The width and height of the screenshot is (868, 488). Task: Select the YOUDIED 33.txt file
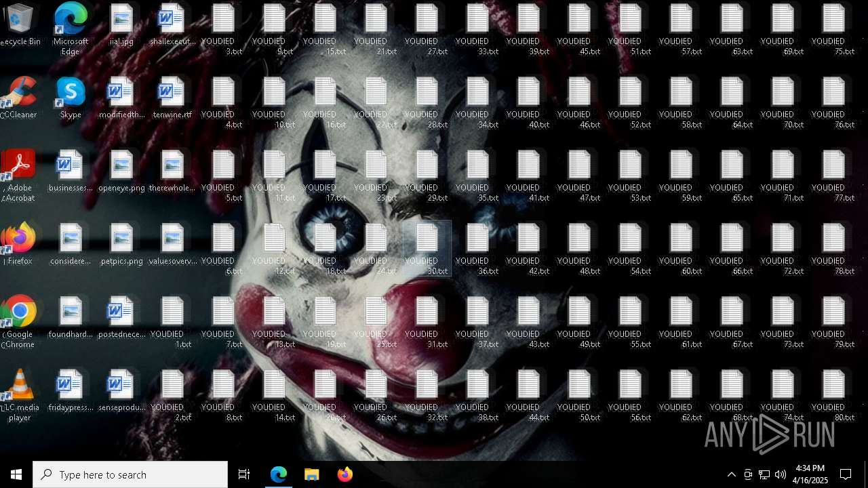477,30
